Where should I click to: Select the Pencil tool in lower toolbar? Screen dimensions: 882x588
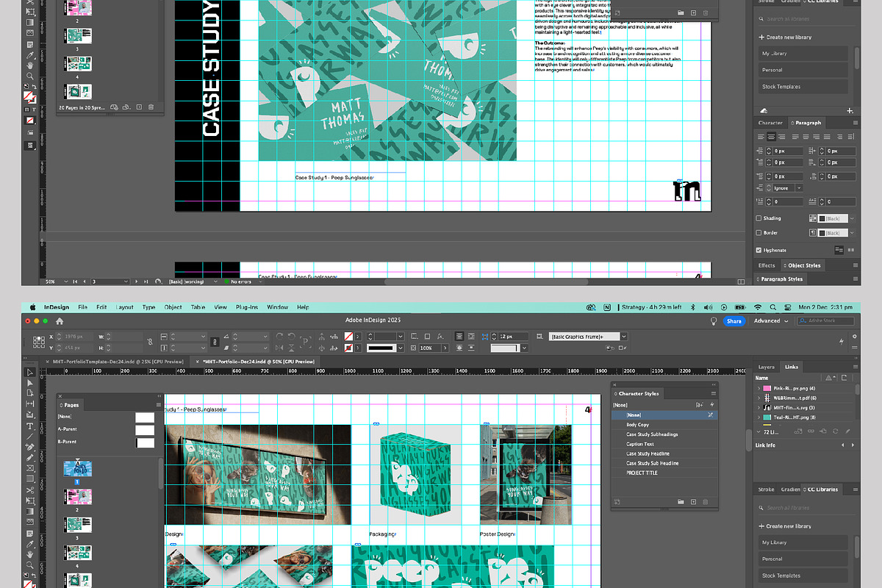coord(30,457)
